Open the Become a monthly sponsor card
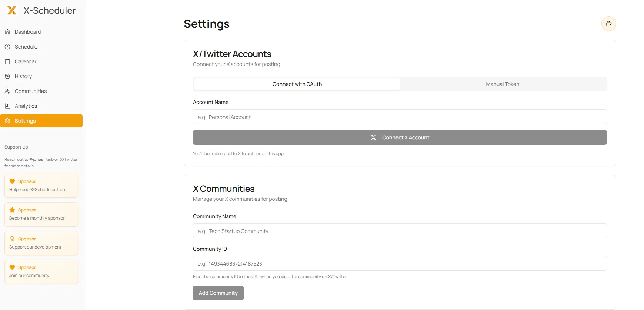 pos(41,214)
